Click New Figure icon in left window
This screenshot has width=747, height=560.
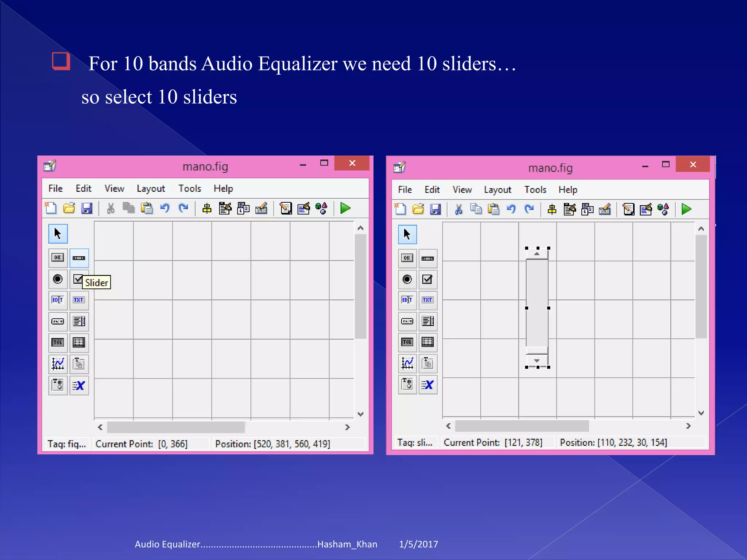[51, 208]
